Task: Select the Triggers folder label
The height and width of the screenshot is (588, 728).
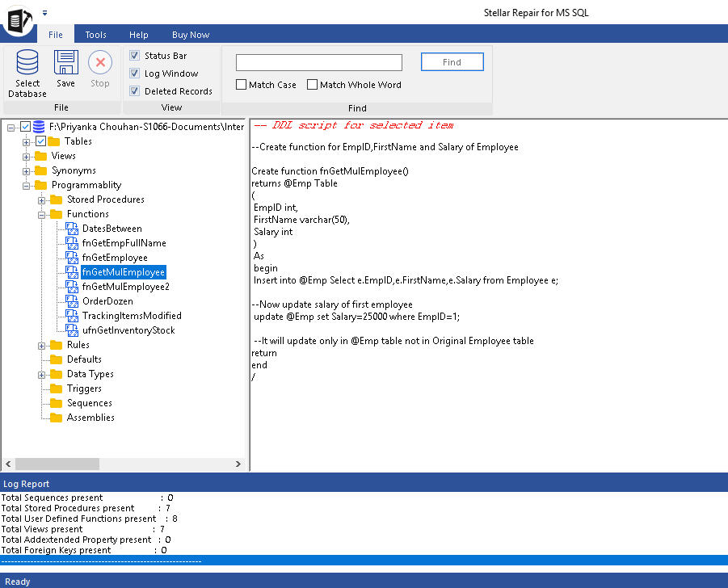Action: pos(84,388)
